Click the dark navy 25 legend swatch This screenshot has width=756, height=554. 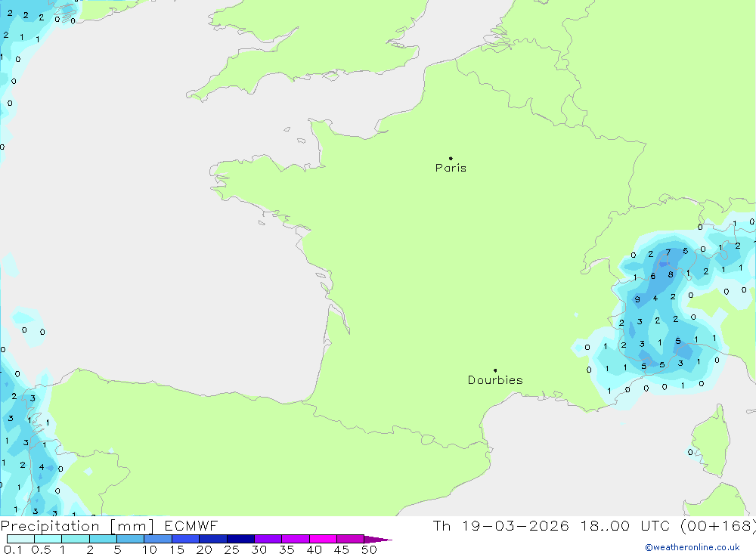click(x=240, y=539)
